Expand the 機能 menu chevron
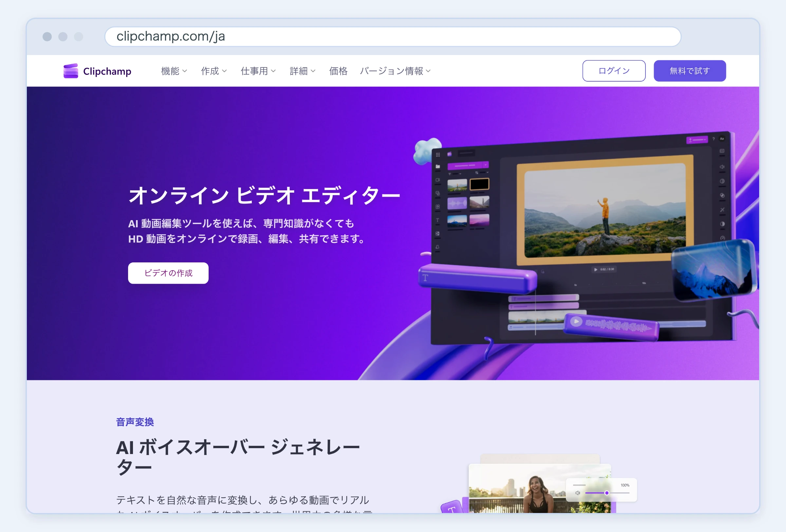786x532 pixels. tap(185, 71)
